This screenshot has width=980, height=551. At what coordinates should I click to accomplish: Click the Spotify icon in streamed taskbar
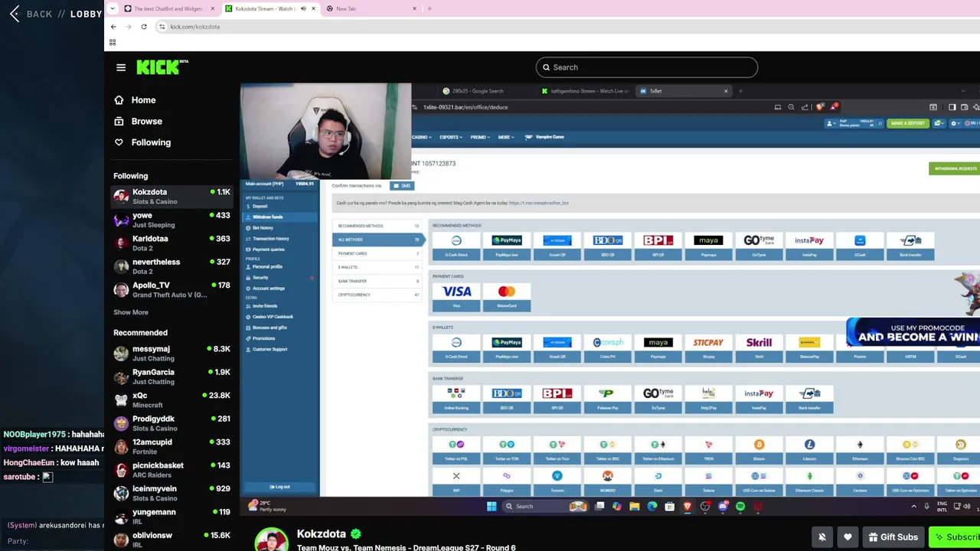740,506
